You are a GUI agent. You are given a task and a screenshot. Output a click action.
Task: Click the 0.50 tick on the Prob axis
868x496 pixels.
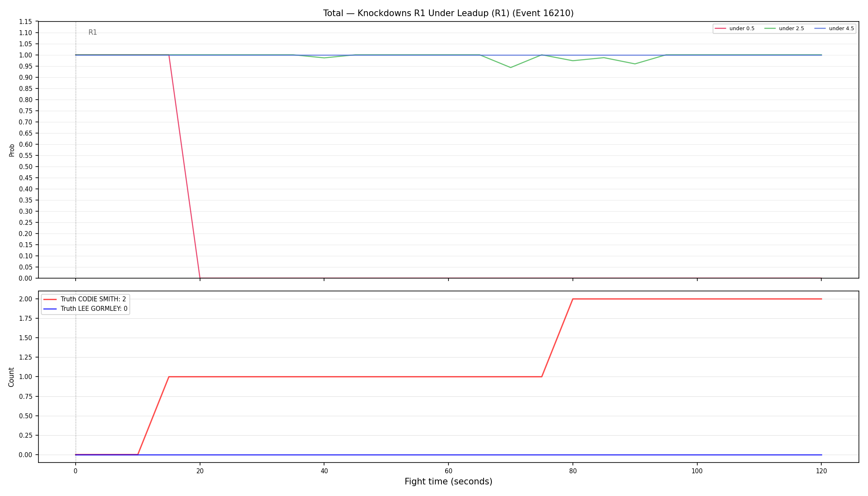pyautogui.click(x=25, y=167)
